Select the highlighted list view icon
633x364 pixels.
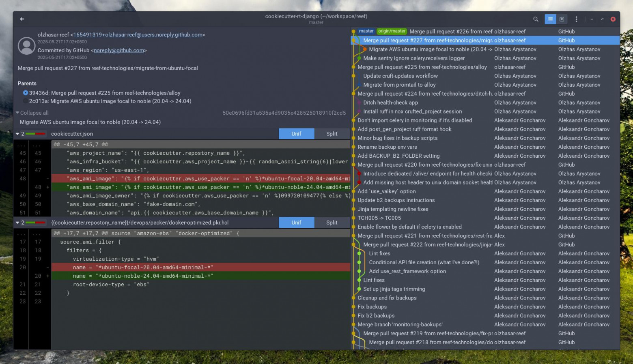[x=550, y=19]
